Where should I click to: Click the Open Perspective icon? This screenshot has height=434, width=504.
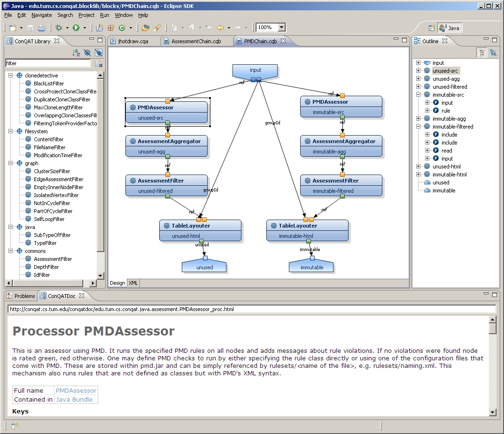[432, 28]
